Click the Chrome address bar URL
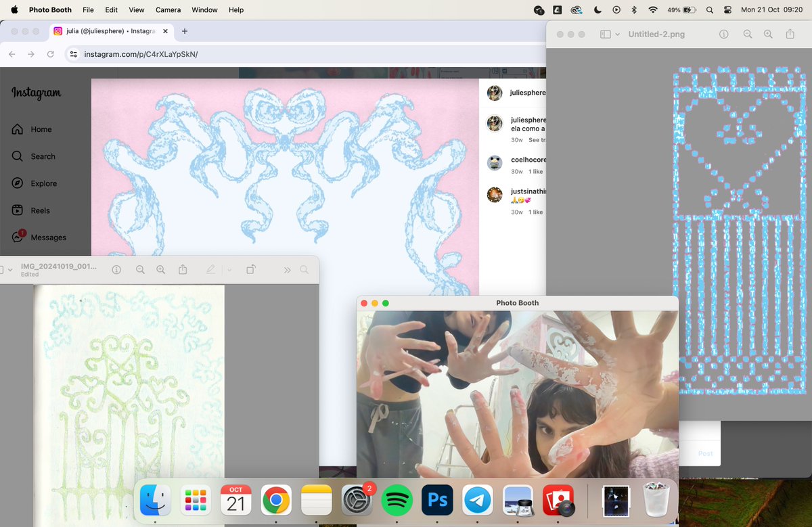812x527 pixels. (141, 54)
